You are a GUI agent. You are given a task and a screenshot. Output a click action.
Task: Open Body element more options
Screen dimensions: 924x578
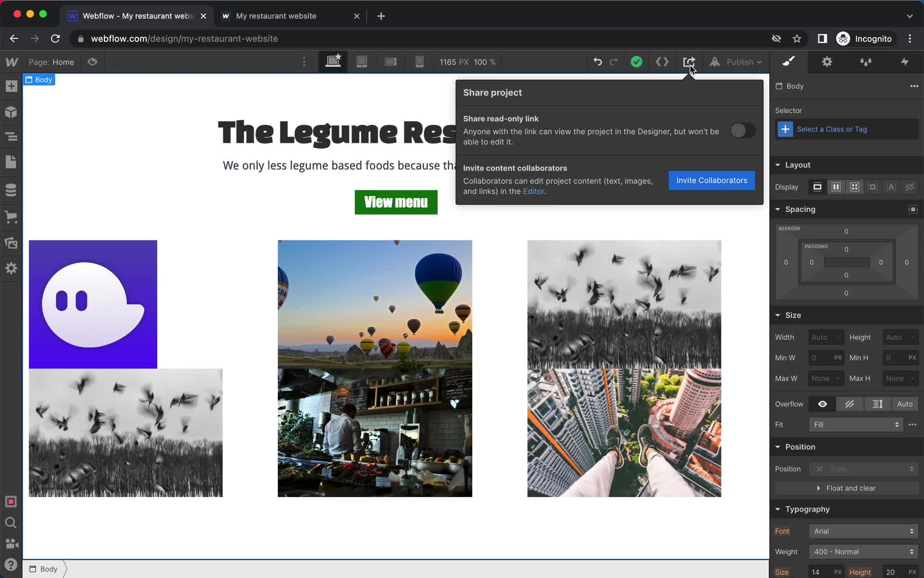[x=914, y=86]
